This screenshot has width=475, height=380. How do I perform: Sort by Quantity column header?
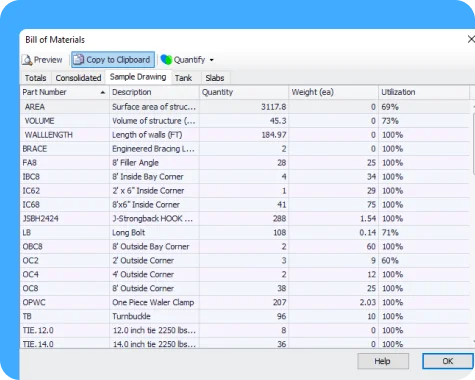[244, 92]
